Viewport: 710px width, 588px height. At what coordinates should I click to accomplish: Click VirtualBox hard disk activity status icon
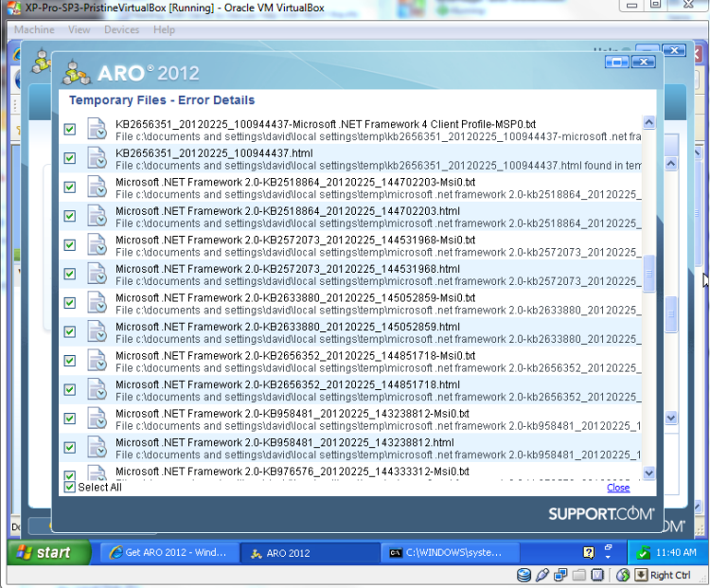(x=524, y=576)
